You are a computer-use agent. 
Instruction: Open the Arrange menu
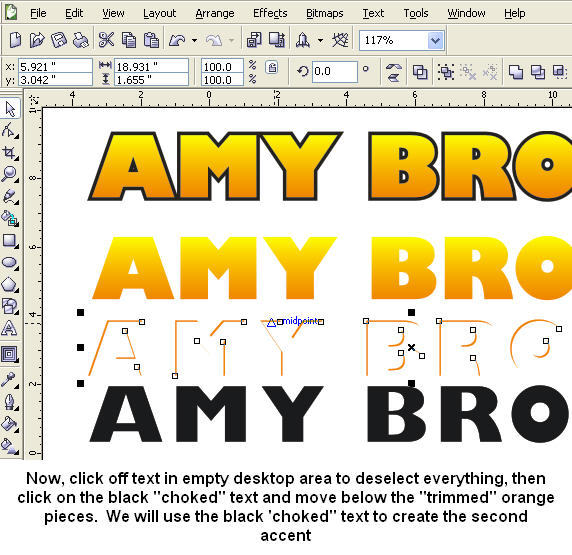click(215, 14)
